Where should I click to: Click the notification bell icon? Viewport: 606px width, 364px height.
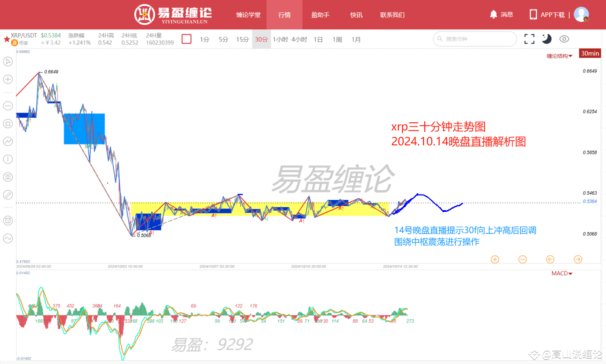(x=494, y=14)
